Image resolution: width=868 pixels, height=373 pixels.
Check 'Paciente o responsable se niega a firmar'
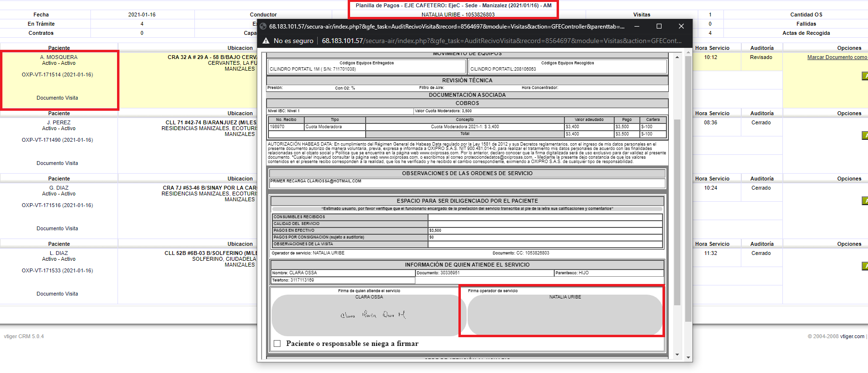277,343
